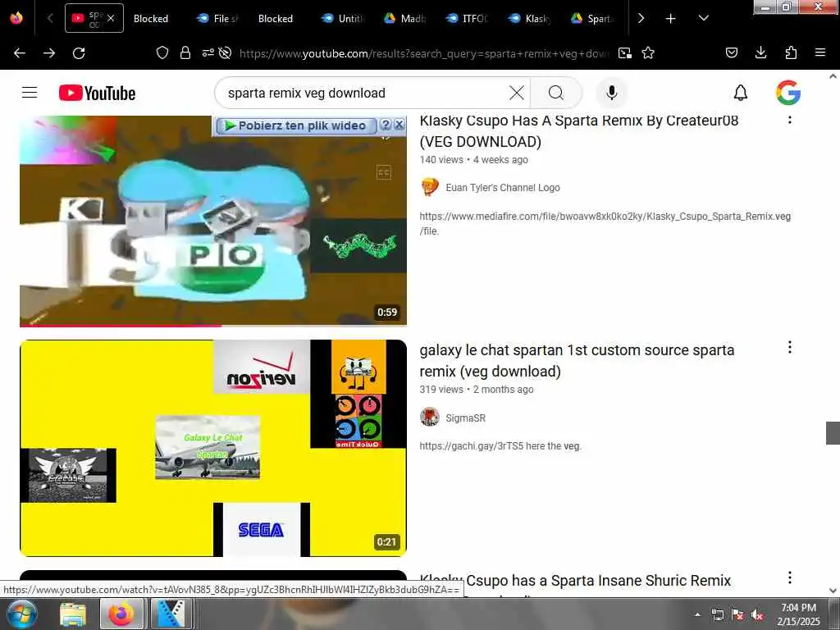Viewport: 840px width, 630px height.
Task: Show hidden system tray icons
Action: point(697,614)
